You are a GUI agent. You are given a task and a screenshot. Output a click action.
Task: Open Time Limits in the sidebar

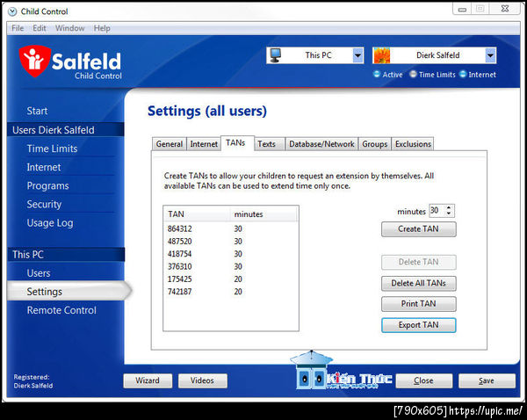click(x=52, y=148)
